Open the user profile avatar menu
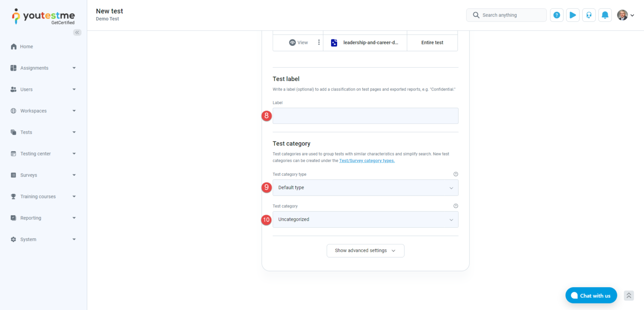The width and height of the screenshot is (644, 310). click(x=625, y=15)
